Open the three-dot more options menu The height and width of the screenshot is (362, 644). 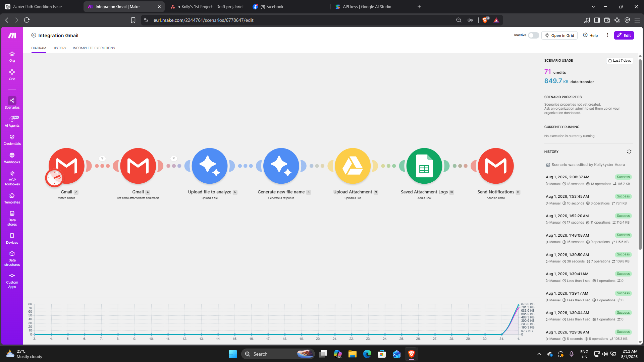607,35
